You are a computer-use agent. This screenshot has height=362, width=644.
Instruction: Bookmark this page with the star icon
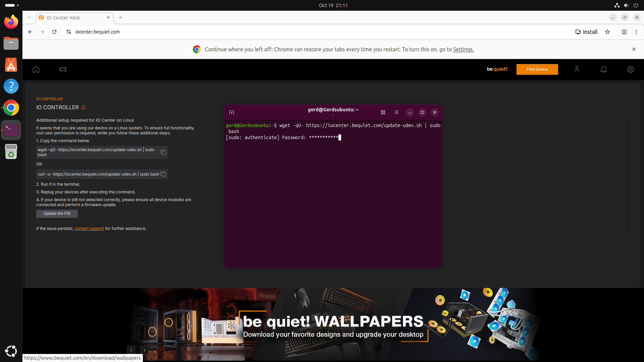(607, 32)
